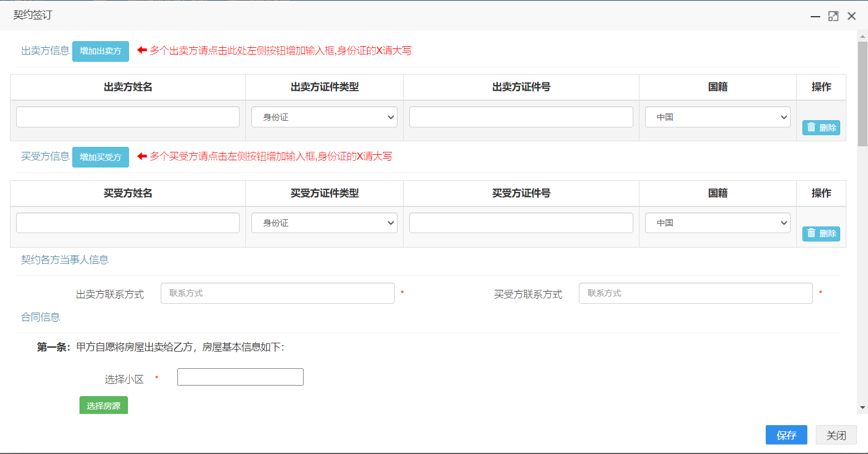Click the 契约各方当事人信息 heading

65,260
